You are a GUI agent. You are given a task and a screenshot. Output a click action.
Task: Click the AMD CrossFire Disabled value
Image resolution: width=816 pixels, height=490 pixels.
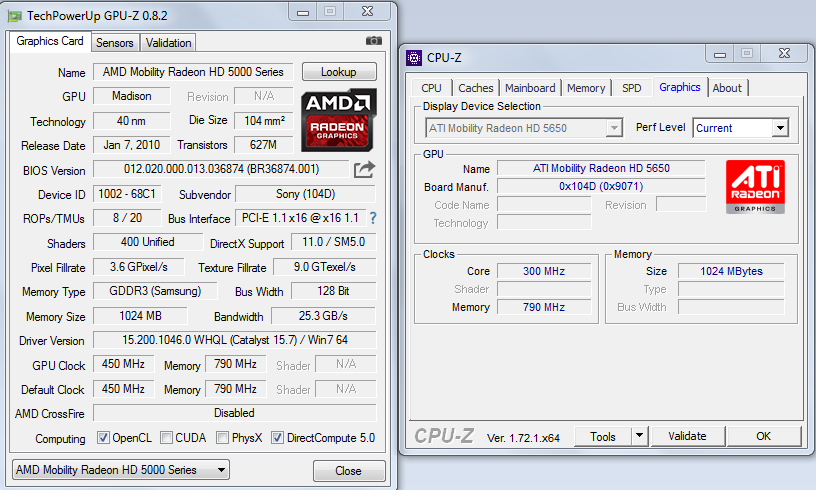tap(235, 413)
